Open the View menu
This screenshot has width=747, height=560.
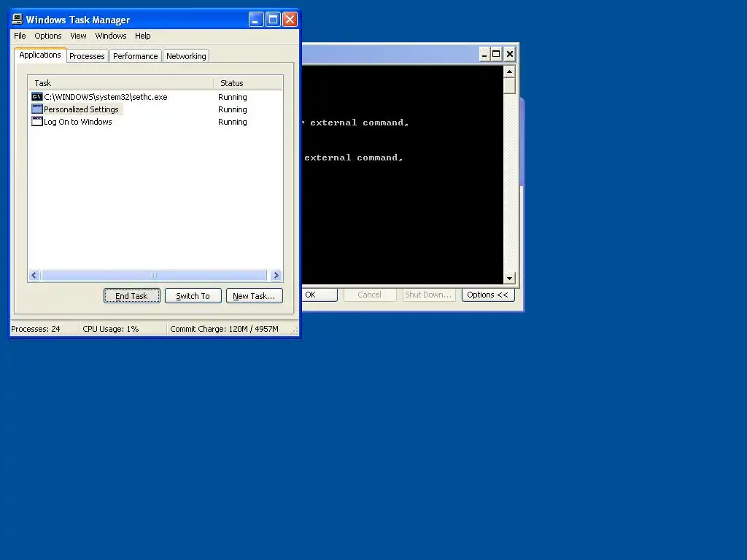pyautogui.click(x=78, y=36)
